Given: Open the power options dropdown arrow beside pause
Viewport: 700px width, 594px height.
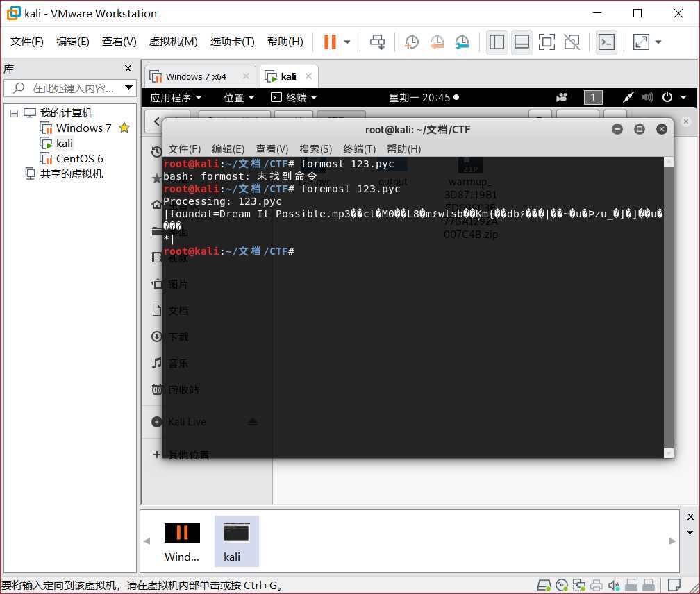Looking at the screenshot, I should click(347, 42).
